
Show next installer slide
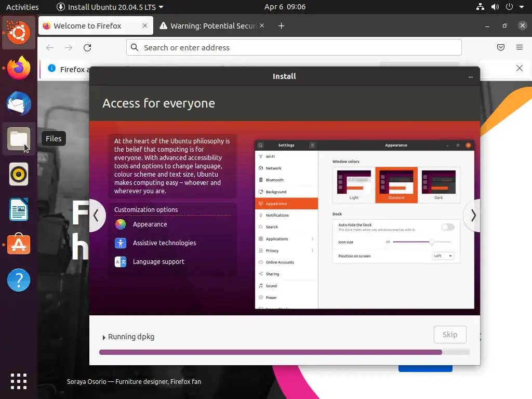473,216
